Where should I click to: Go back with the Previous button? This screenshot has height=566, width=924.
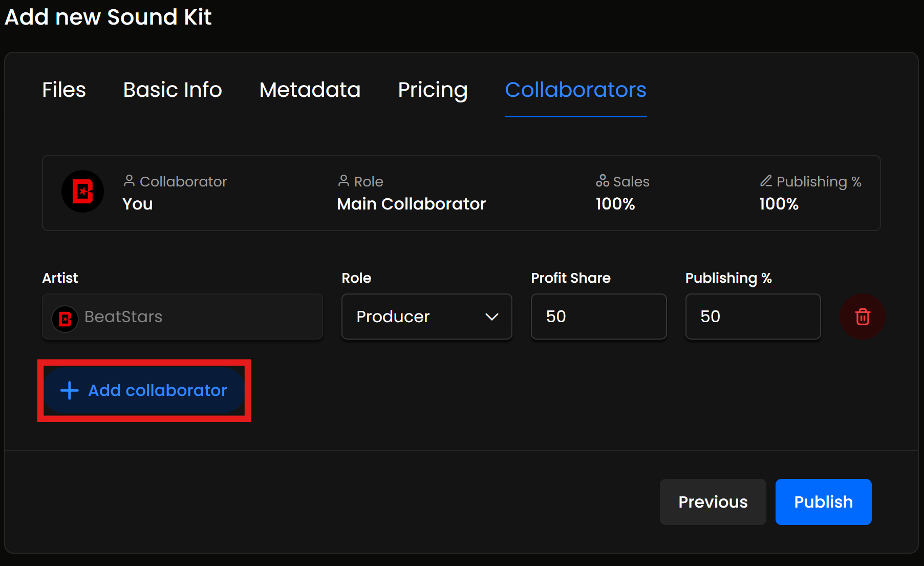pos(713,502)
